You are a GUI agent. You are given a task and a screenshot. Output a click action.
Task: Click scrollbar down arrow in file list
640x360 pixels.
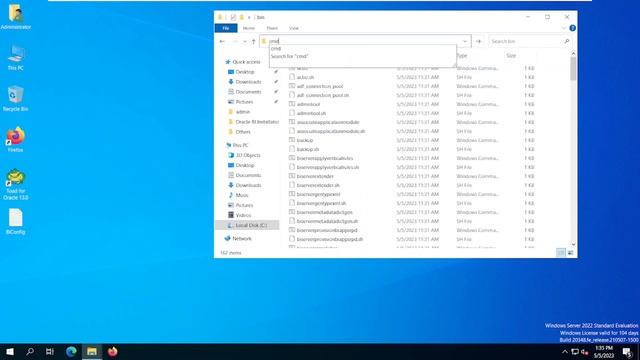[573, 245]
